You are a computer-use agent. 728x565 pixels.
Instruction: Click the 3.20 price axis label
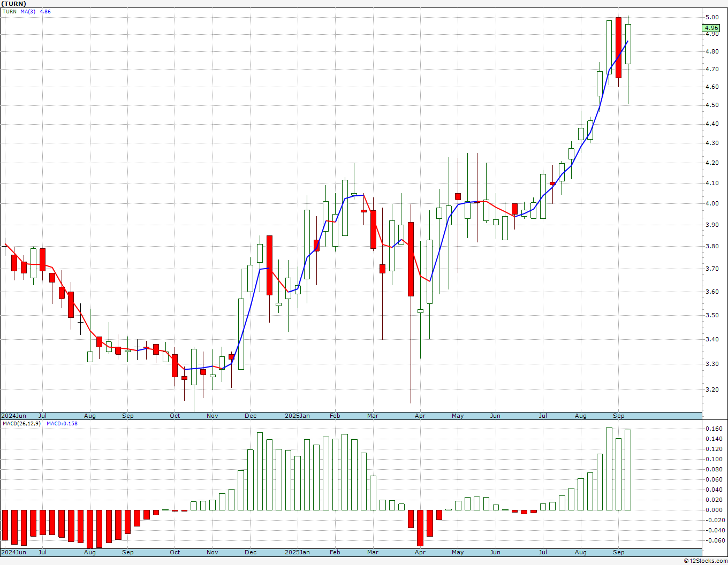(x=712, y=390)
